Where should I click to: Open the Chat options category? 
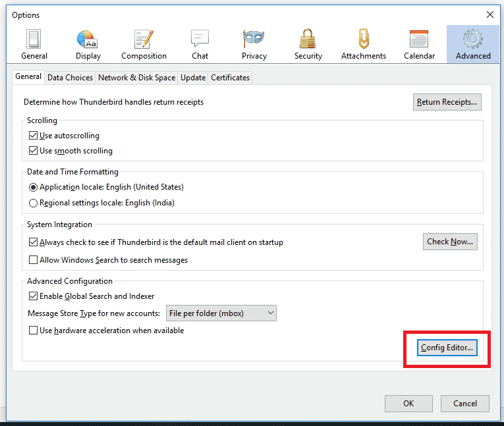pyautogui.click(x=200, y=44)
